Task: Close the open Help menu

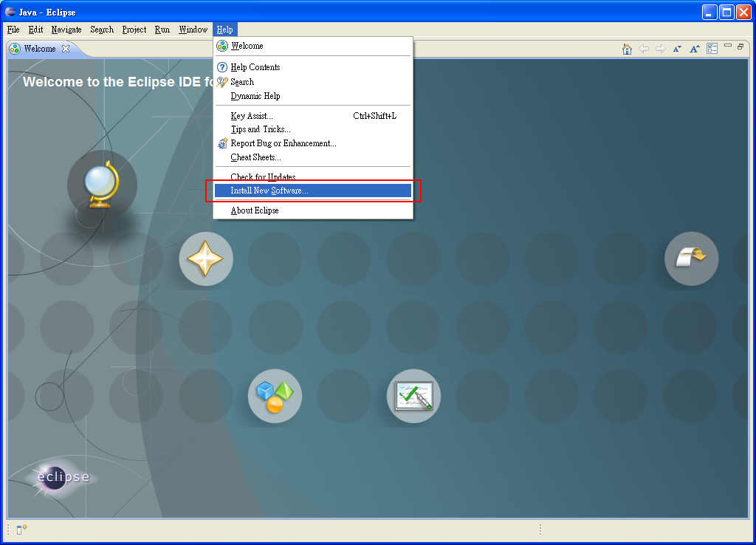Action: coord(224,30)
